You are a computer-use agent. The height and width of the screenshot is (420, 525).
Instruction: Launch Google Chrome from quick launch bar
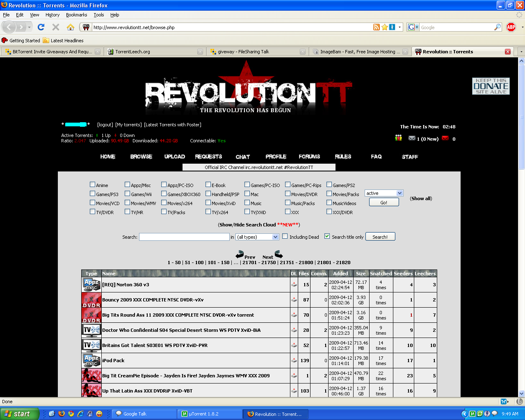coord(71,414)
